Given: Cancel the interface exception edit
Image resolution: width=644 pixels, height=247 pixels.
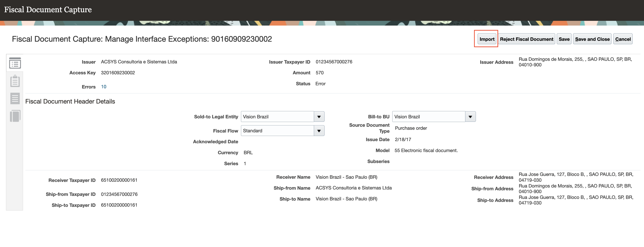Looking at the screenshot, I should 623,39.
